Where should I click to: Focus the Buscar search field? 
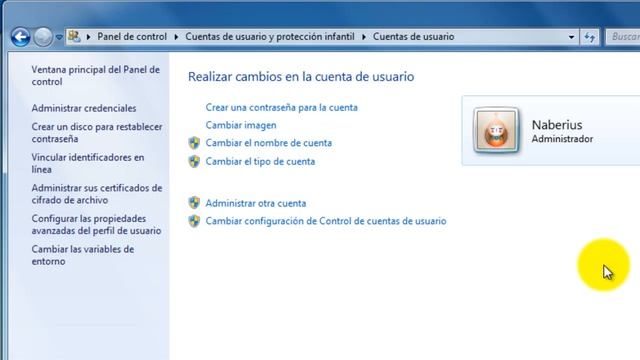623,37
